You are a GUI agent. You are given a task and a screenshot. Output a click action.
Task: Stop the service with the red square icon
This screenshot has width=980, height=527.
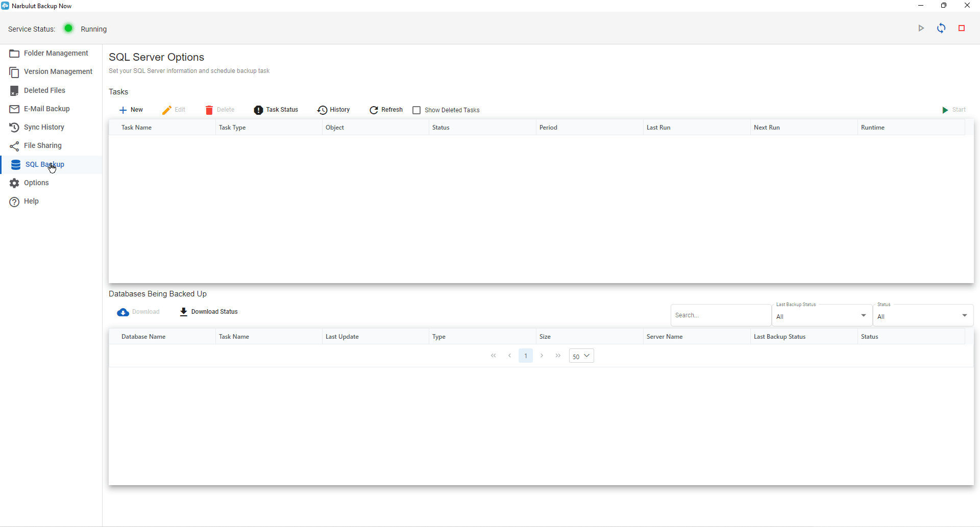pos(962,28)
